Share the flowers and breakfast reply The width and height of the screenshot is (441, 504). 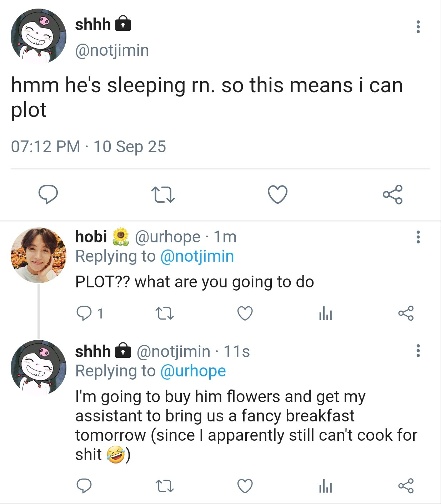(406, 486)
